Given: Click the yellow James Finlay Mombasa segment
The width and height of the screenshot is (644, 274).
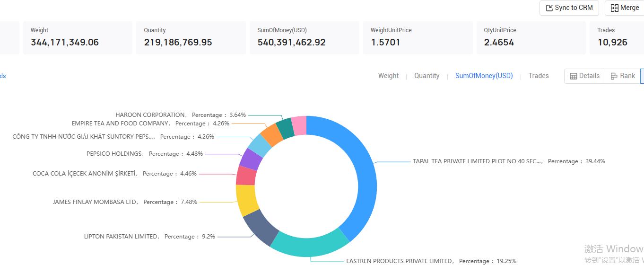Looking at the screenshot, I should [246, 200].
